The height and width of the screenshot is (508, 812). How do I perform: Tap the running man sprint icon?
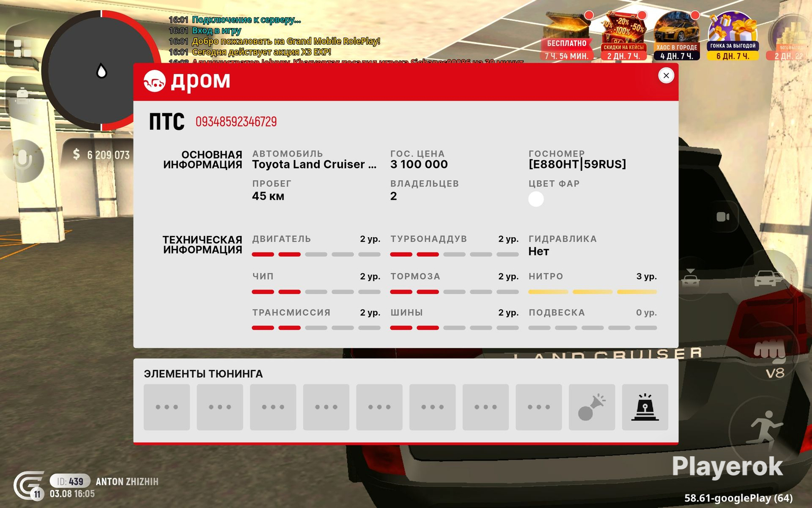(x=767, y=431)
